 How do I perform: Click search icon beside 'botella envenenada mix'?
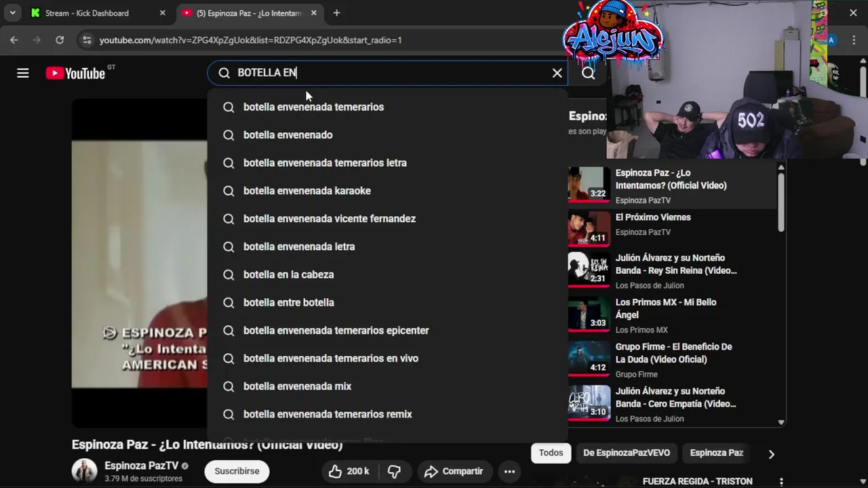(x=229, y=386)
